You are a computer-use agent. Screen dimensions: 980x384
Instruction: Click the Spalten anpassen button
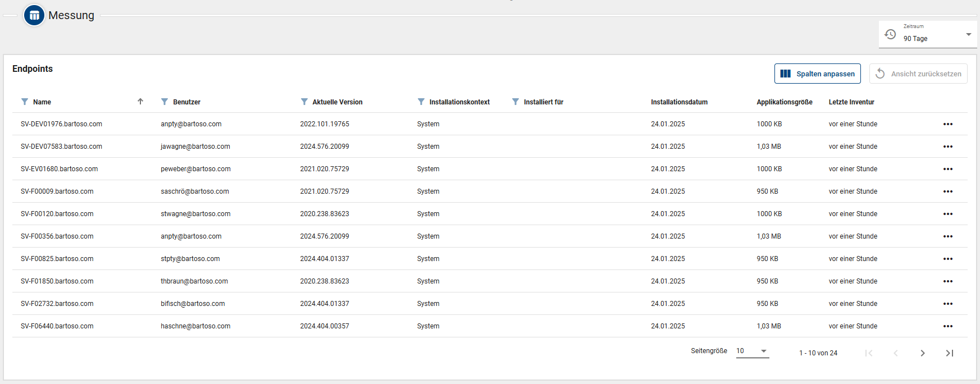pos(817,74)
